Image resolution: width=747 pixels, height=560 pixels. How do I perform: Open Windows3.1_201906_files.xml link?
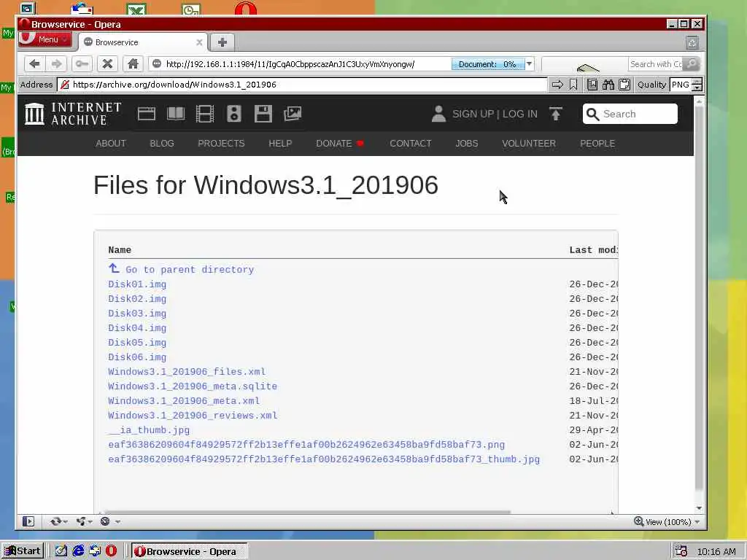point(187,372)
